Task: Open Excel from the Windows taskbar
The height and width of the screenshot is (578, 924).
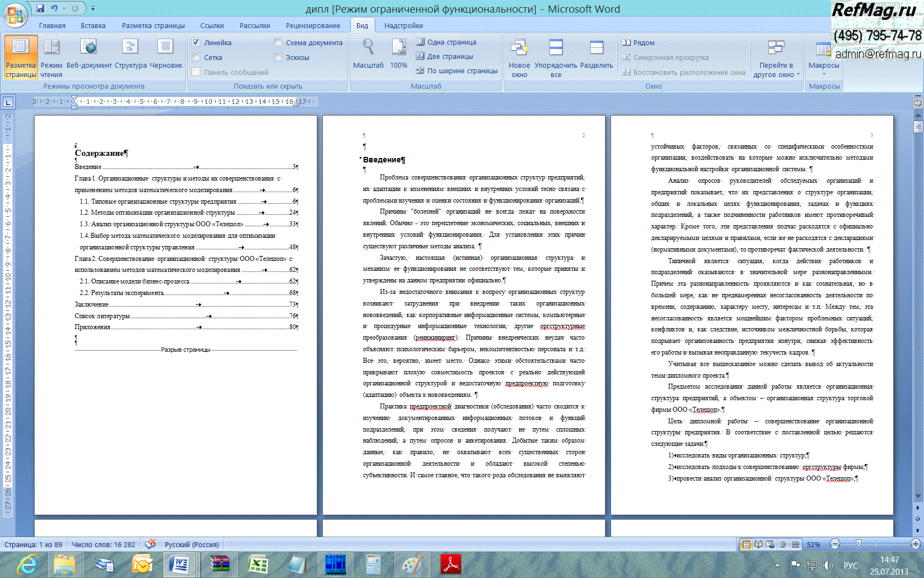Action: point(258,564)
